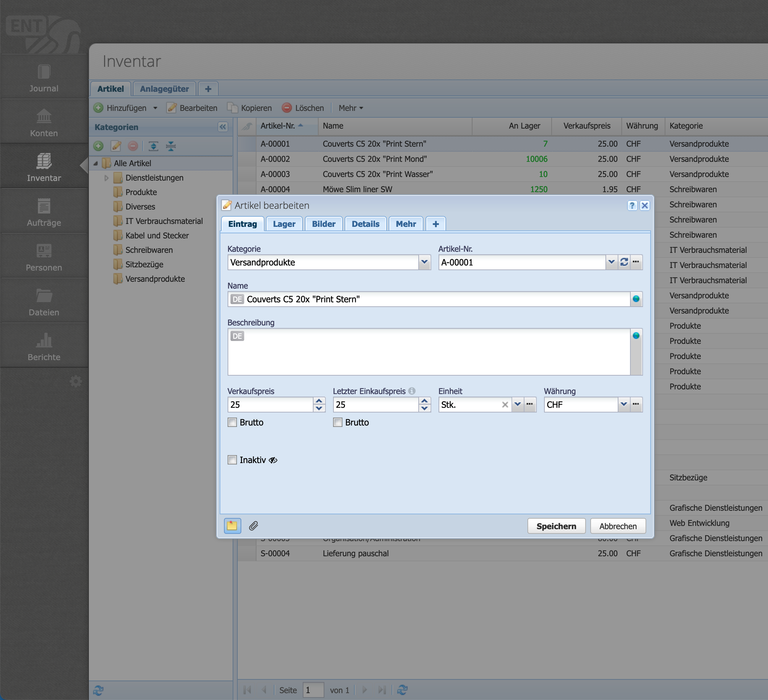Click the refresh icon next to Artikel-Nr. field
Screen dimensions: 768x700
pos(624,262)
